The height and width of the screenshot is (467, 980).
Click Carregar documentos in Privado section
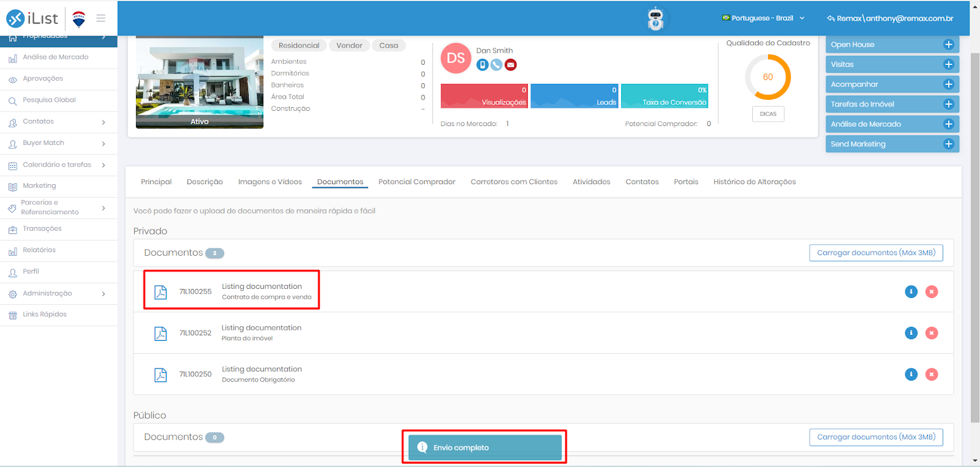click(876, 253)
